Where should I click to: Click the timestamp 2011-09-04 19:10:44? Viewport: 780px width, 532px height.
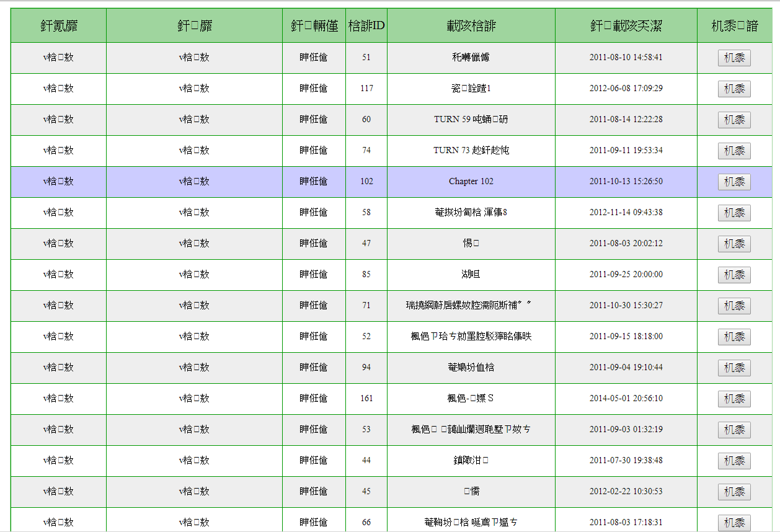click(x=626, y=368)
